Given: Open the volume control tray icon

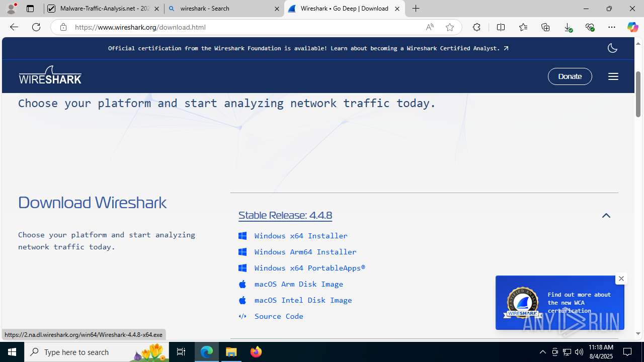Looking at the screenshot, I should (x=579, y=352).
